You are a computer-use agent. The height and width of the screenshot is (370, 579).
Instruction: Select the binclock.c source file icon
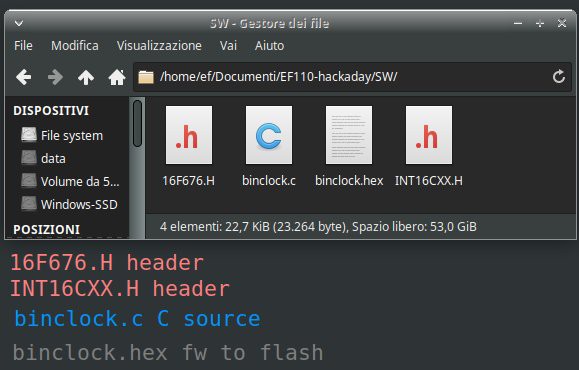[269, 135]
